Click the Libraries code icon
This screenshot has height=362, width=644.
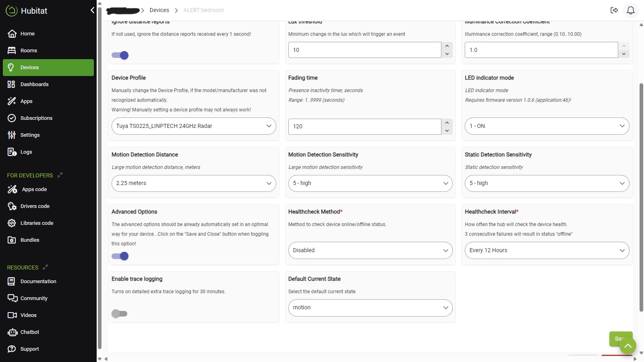pos(12,223)
